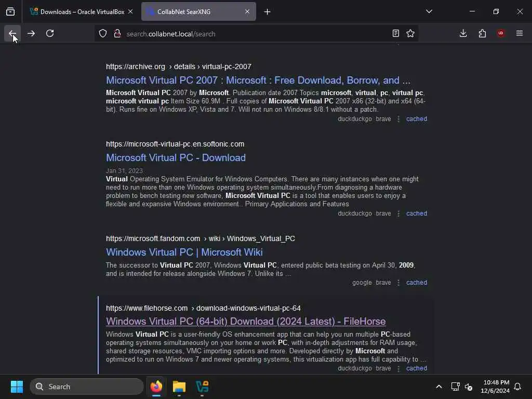Open Firefox from the taskbar

click(156, 387)
